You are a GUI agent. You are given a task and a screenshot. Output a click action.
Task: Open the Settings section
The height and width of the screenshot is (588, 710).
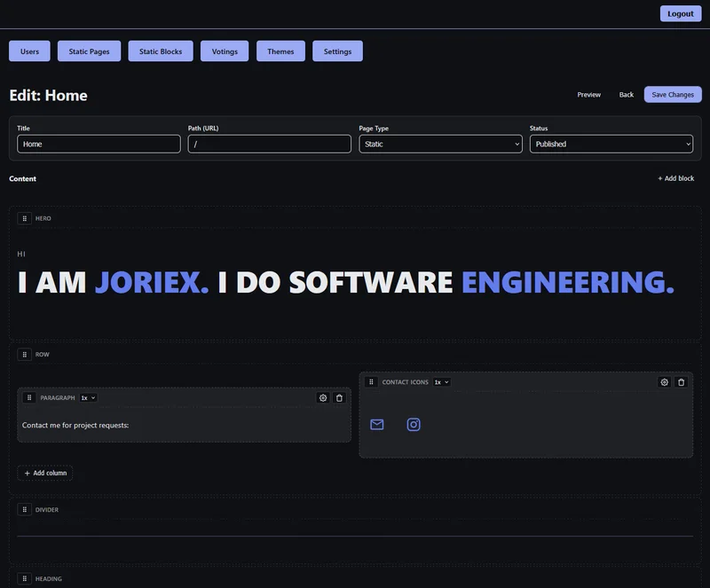click(x=337, y=51)
